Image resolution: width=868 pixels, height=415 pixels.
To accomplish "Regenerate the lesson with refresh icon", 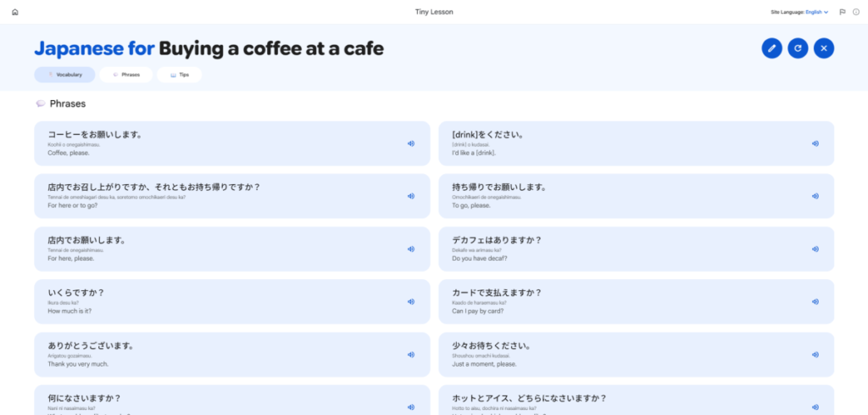I will pos(798,48).
